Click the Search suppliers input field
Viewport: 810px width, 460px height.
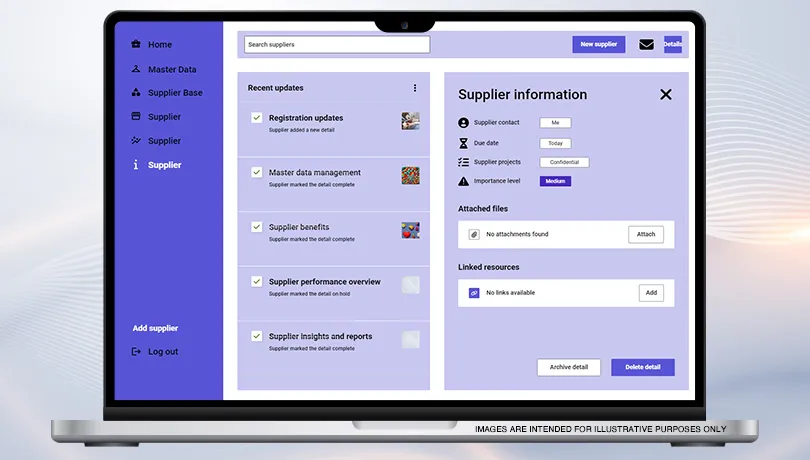(x=337, y=44)
